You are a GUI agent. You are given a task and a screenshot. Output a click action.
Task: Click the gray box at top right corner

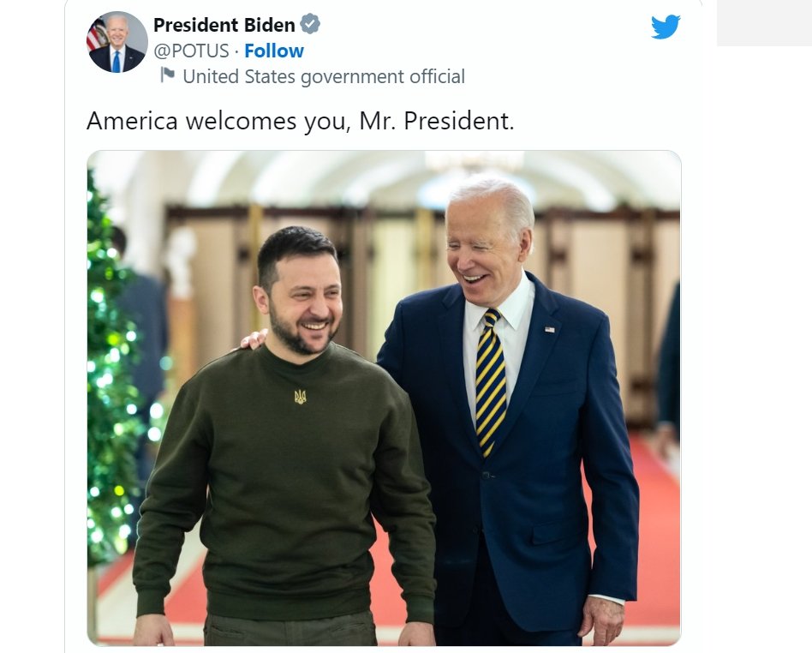point(764,23)
